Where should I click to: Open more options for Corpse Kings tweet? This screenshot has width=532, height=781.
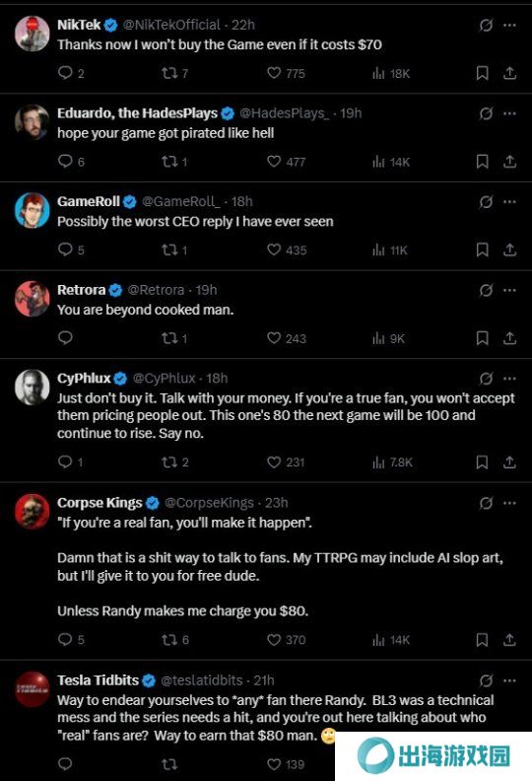click(x=509, y=503)
